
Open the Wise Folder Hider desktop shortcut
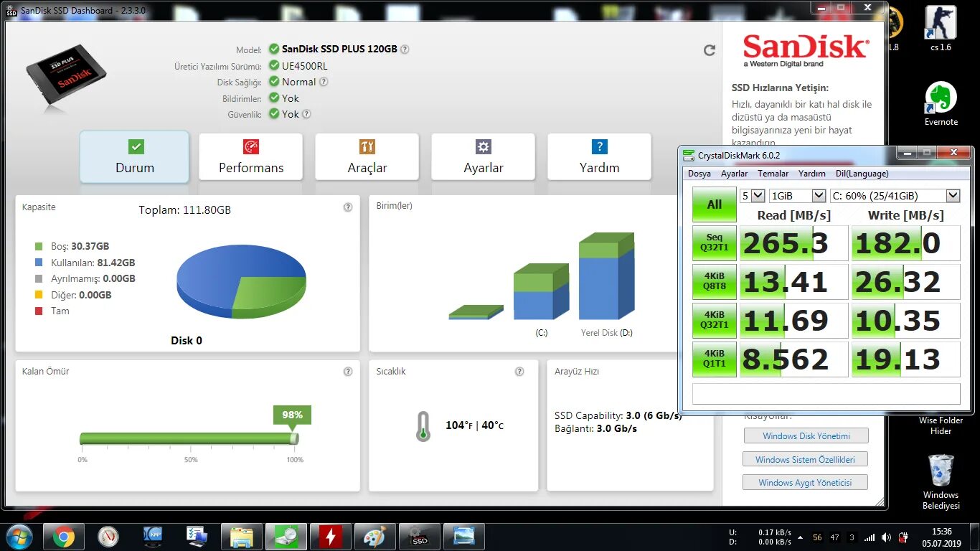pyautogui.click(x=941, y=425)
